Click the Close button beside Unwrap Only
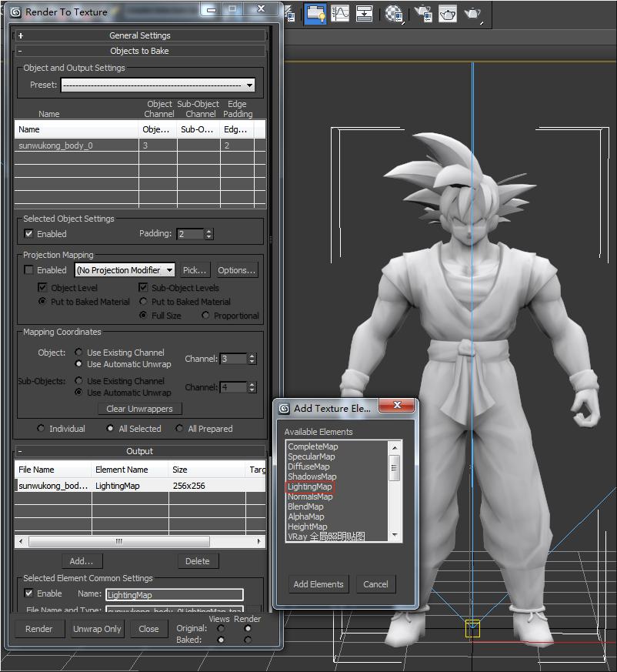Image resolution: width=617 pixels, height=672 pixels. click(148, 629)
